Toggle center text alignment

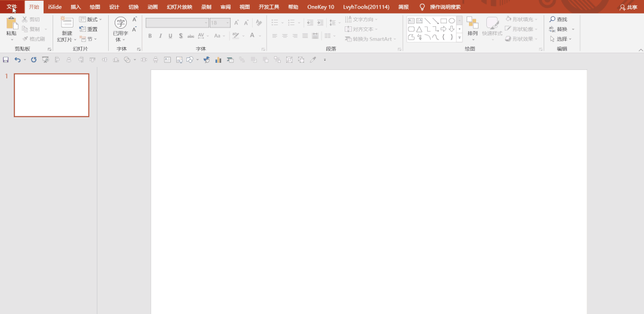[284, 36]
